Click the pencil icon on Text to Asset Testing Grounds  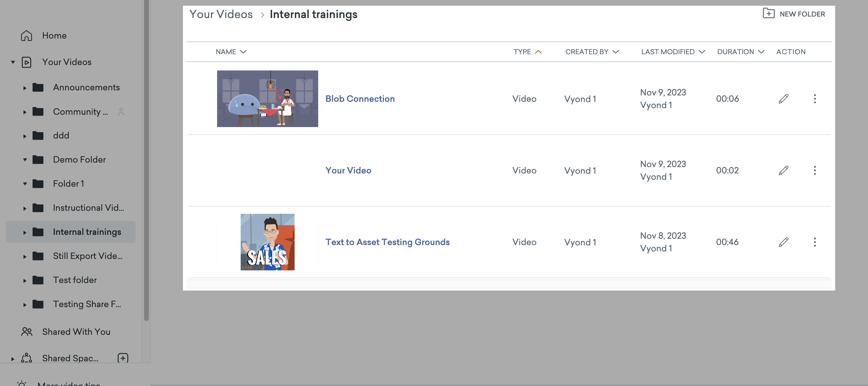[783, 242]
